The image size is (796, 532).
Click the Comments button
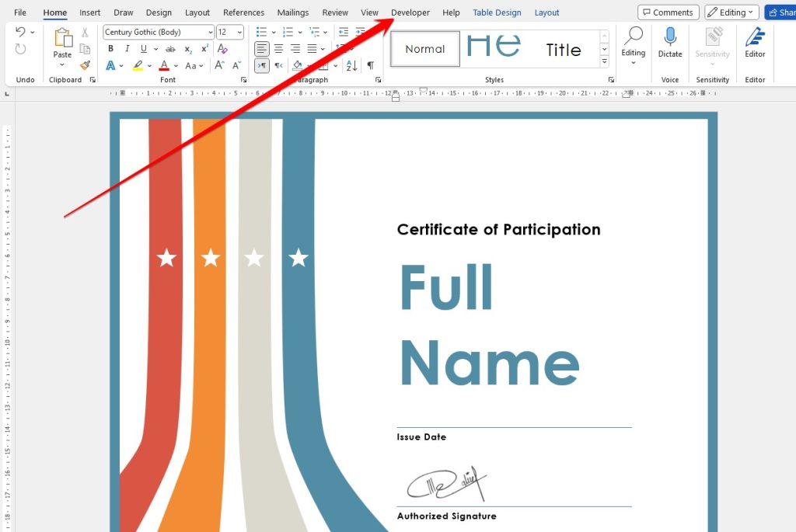pyautogui.click(x=668, y=12)
